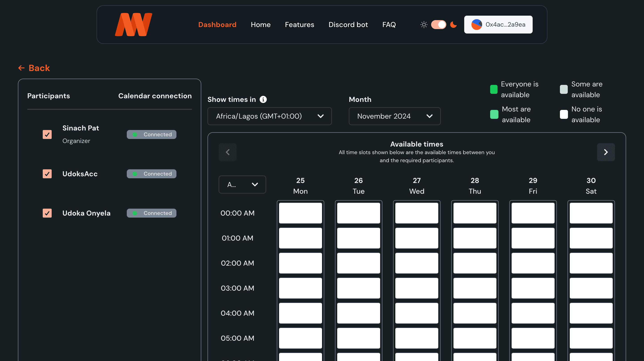
Task: Open the November 2024 month dropdown
Action: [x=394, y=116]
